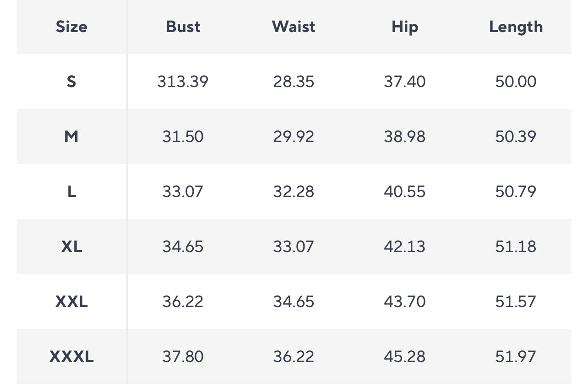Click the Length column header

coord(516,27)
